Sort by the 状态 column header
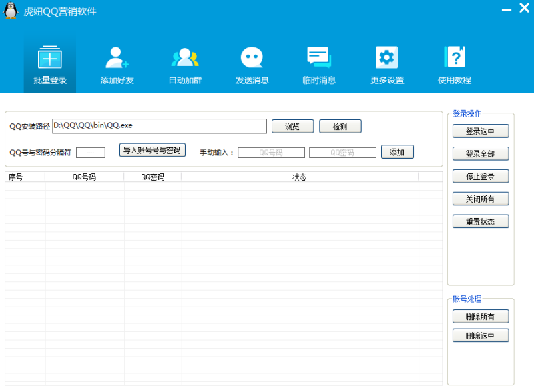Image resolution: width=534 pixels, height=392 pixels. tap(299, 177)
